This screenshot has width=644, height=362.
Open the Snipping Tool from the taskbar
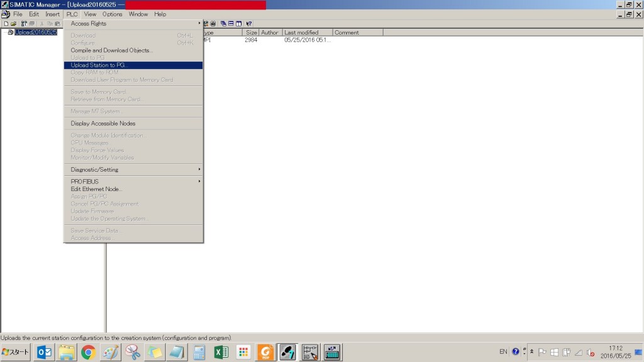pos(133,352)
